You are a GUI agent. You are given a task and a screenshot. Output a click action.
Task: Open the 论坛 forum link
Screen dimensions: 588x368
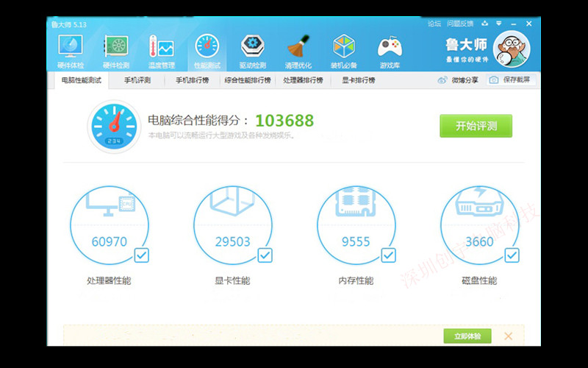(434, 24)
